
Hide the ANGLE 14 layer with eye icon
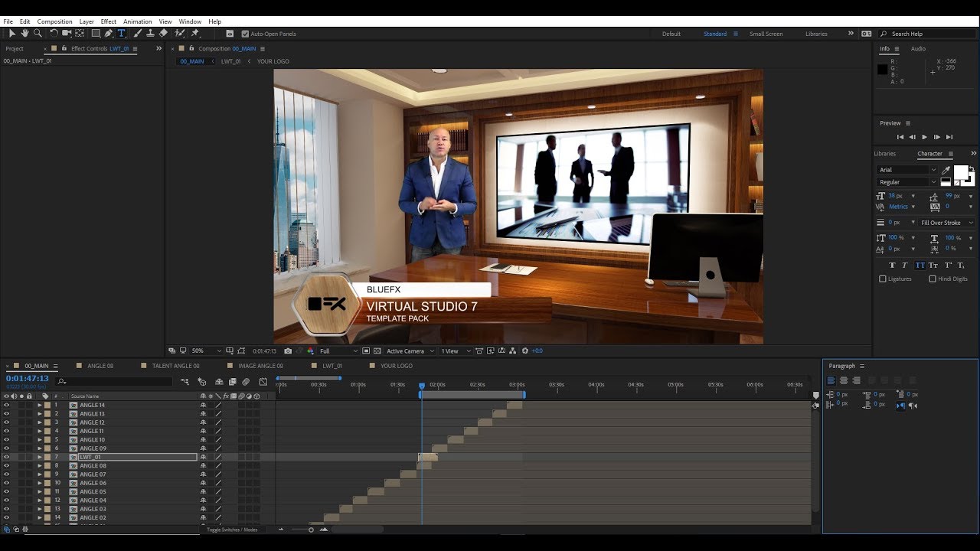[x=6, y=406]
